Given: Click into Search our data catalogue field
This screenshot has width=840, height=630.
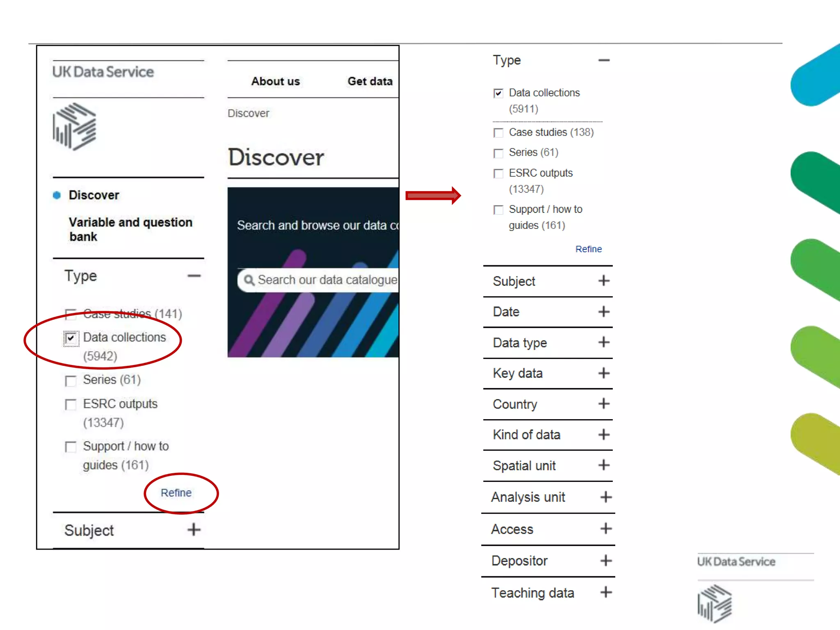Looking at the screenshot, I should (327, 280).
